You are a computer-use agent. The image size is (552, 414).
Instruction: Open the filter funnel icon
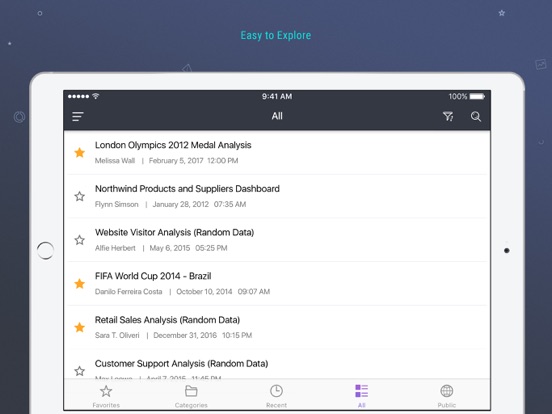click(x=448, y=117)
